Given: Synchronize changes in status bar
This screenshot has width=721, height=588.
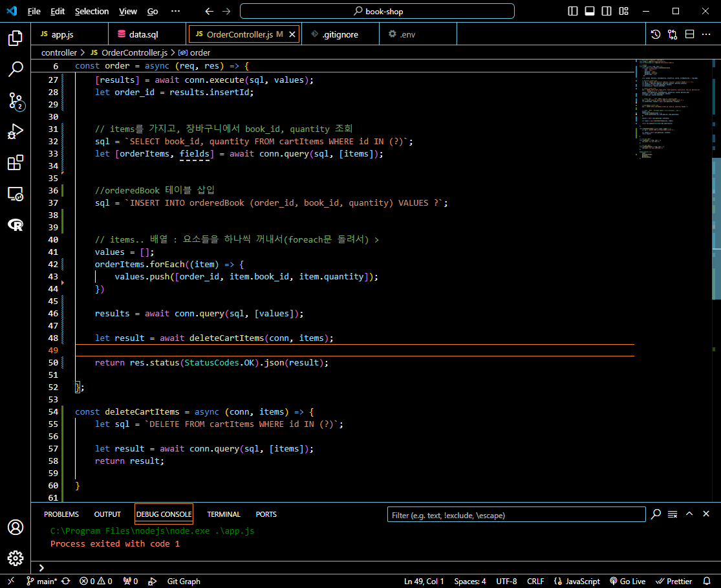Looking at the screenshot, I should (66, 581).
